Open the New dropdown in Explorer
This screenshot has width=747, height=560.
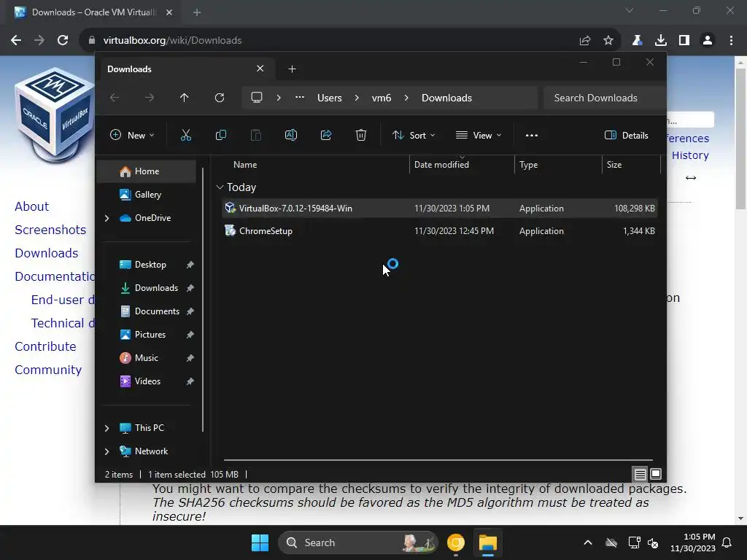(x=132, y=135)
